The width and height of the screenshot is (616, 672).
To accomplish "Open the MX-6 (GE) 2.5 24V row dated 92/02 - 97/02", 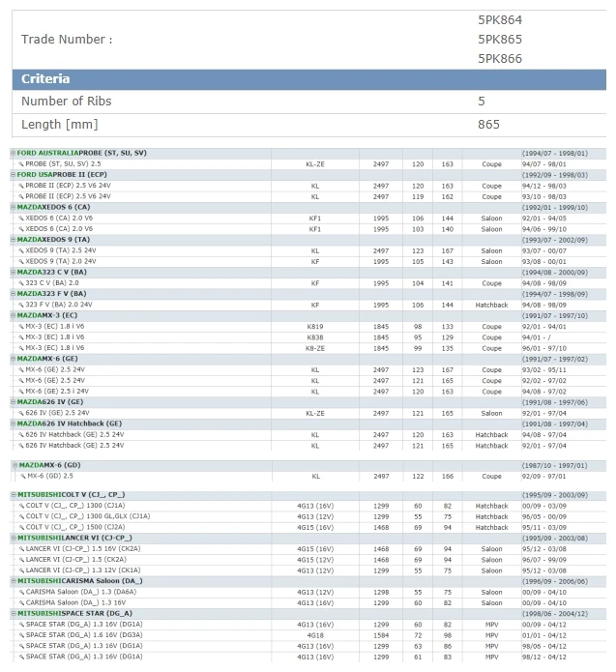I will [x=55, y=380].
